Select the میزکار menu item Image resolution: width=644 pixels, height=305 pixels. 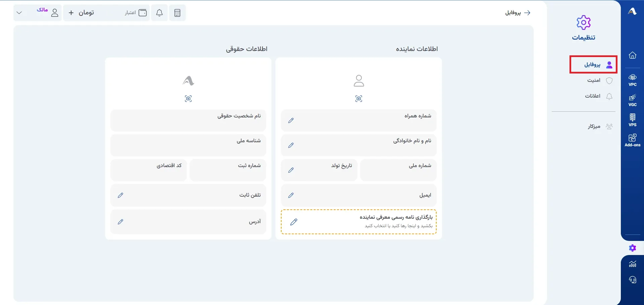point(600,126)
